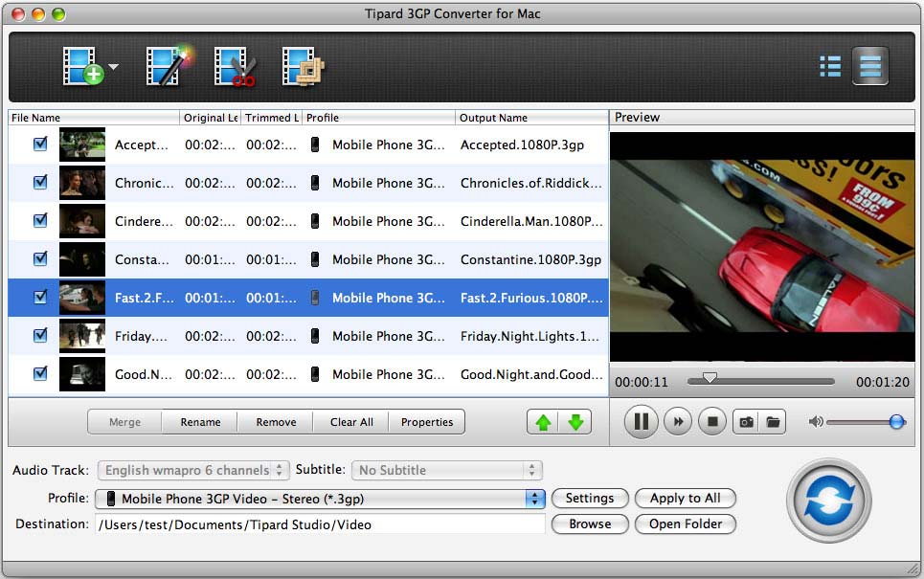924x579 pixels.
Task: Click phone profile icon in Good.Night row
Action: 315,374
